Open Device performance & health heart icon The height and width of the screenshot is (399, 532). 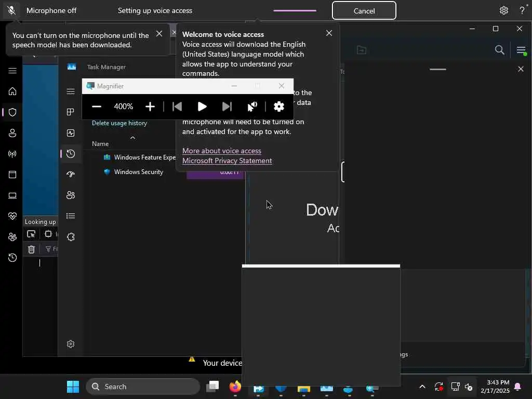point(12,216)
